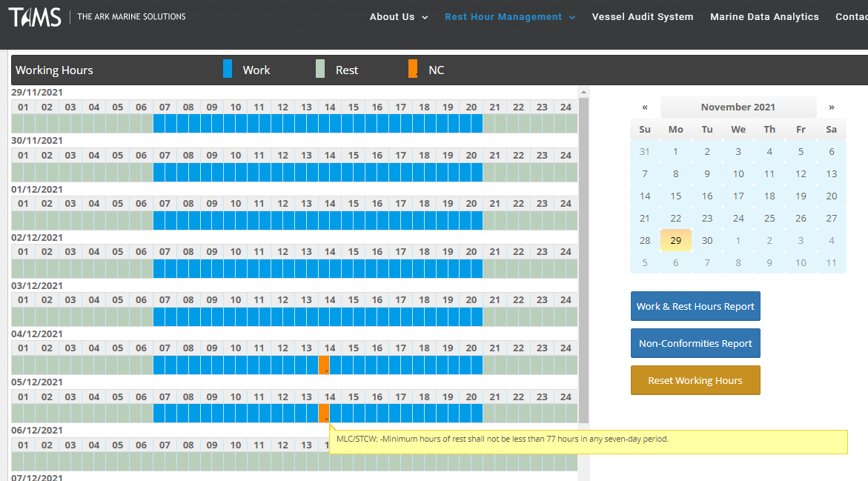Select 30 November on the calendar
Screen dimensions: 868x481
(707, 240)
